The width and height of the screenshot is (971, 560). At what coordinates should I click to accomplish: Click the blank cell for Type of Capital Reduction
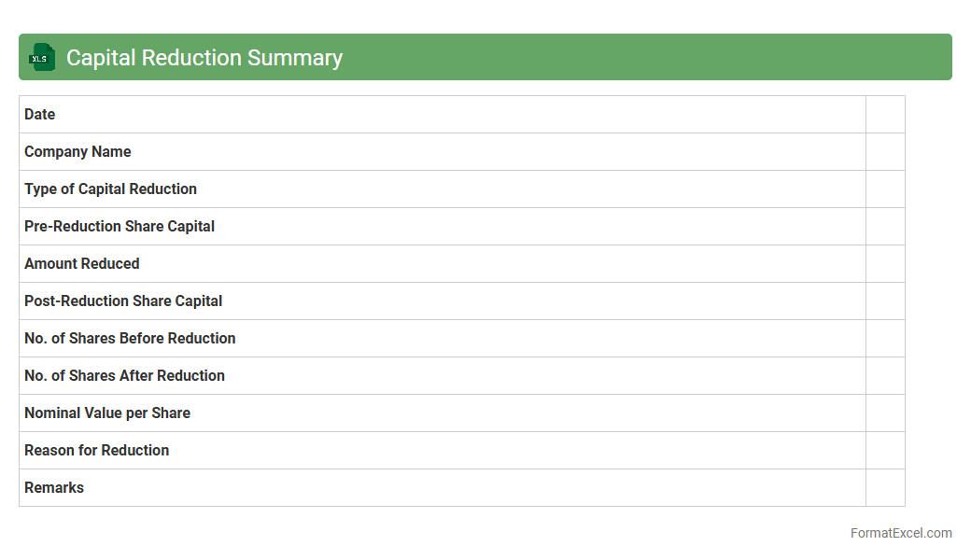(884, 189)
